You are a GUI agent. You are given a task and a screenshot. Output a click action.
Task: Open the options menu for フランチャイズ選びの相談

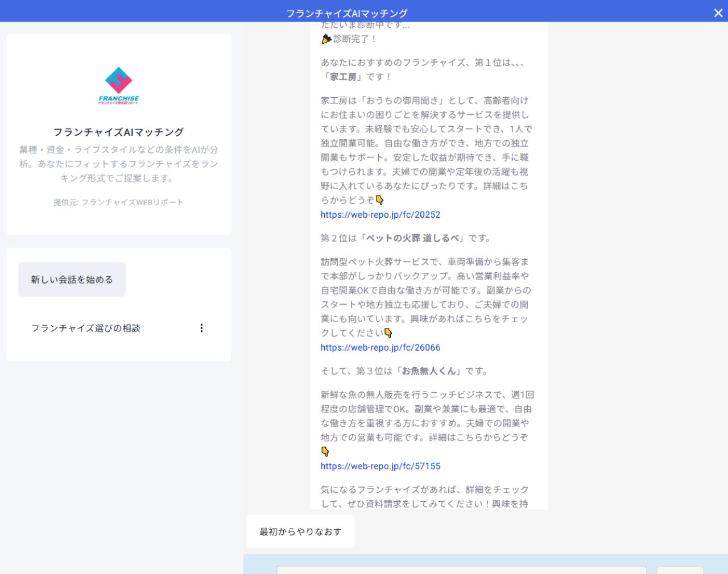point(201,328)
